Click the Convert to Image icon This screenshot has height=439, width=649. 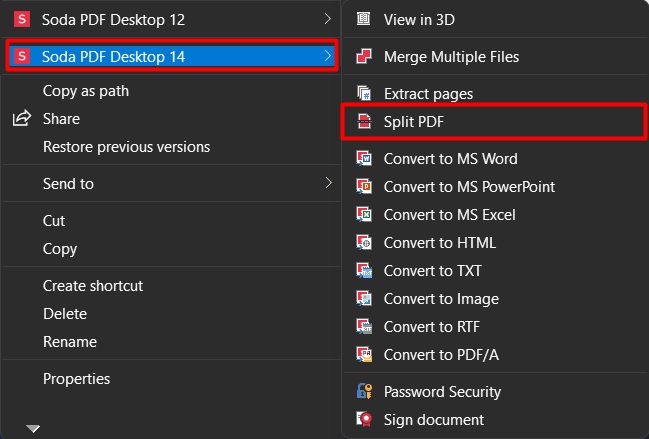point(364,298)
